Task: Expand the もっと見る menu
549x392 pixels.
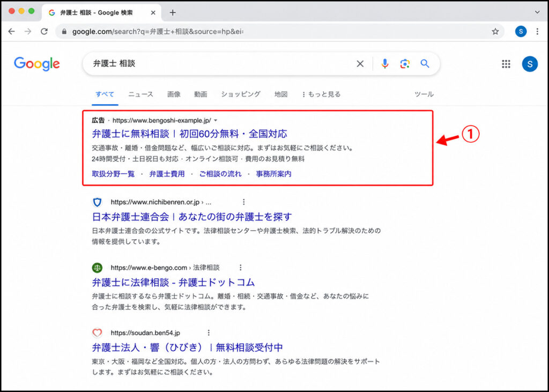Action: tap(321, 94)
